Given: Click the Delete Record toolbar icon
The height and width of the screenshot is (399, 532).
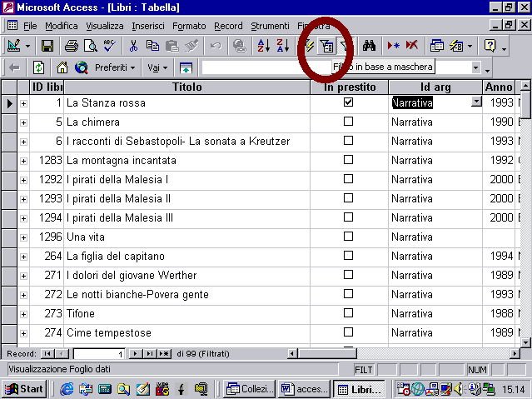Looking at the screenshot, I should 412,46.
